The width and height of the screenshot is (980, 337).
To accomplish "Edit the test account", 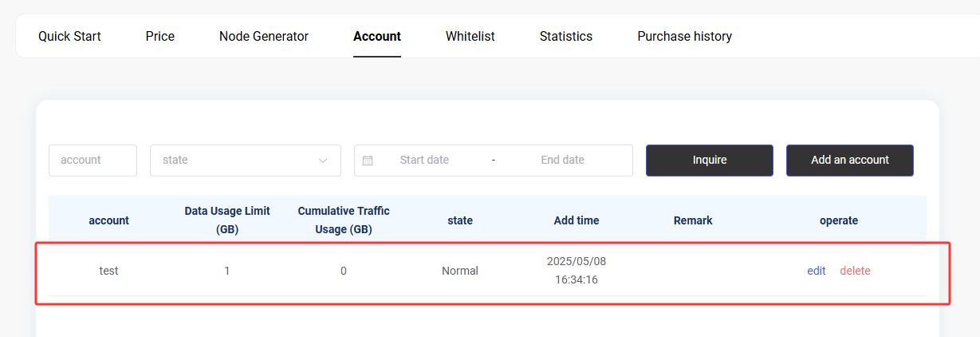I will click(x=817, y=271).
